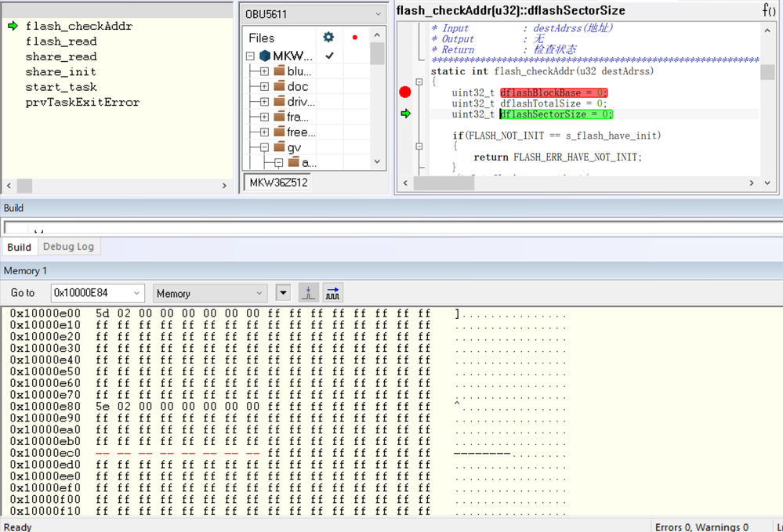This screenshot has width=783, height=532.
Task: Click the highlighted dflashBlockBase = 0 statement
Action: click(554, 92)
